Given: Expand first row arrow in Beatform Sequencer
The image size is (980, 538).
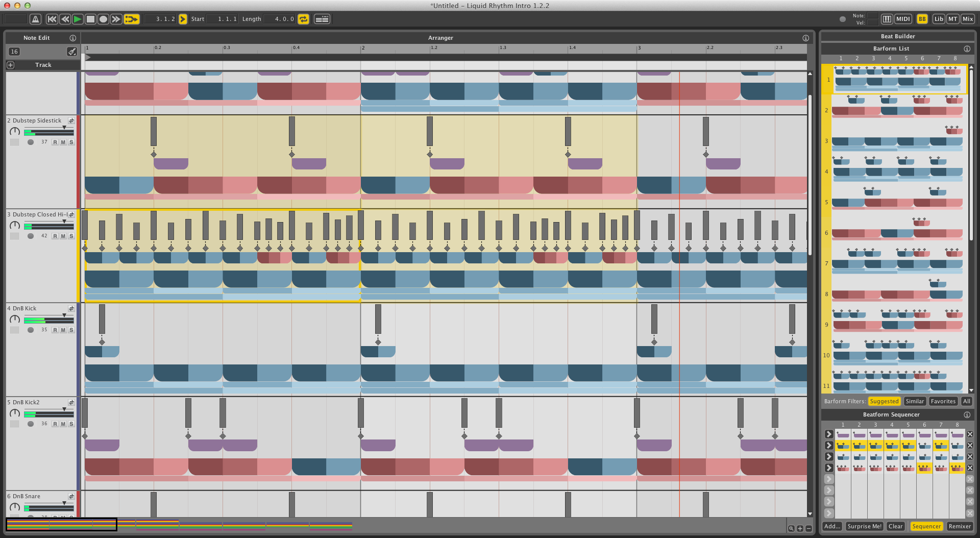Looking at the screenshot, I should [829, 434].
